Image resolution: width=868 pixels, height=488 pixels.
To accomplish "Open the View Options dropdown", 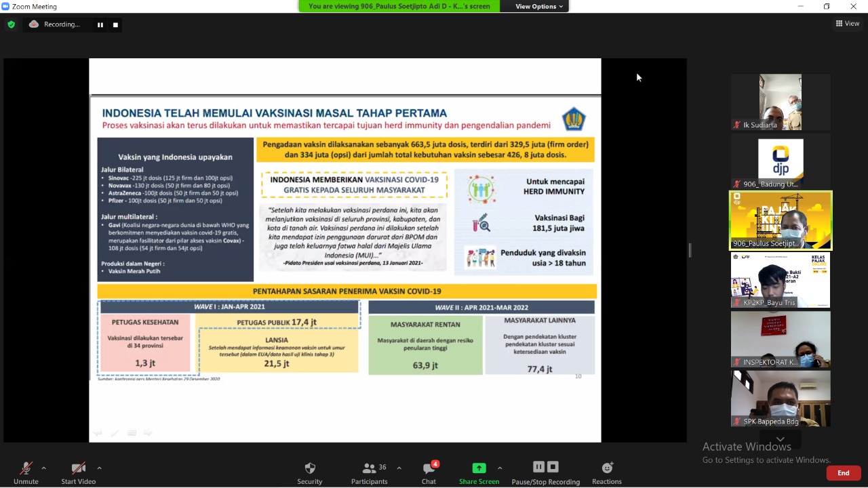I will click(x=539, y=7).
